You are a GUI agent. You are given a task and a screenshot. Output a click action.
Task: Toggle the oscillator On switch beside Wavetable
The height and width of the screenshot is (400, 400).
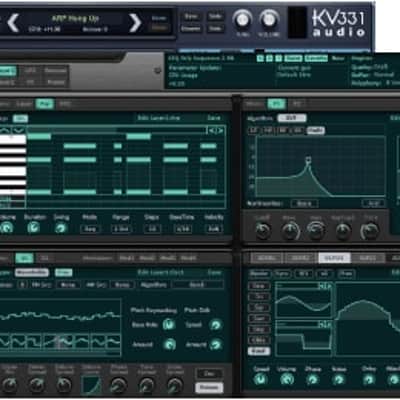click(64, 273)
